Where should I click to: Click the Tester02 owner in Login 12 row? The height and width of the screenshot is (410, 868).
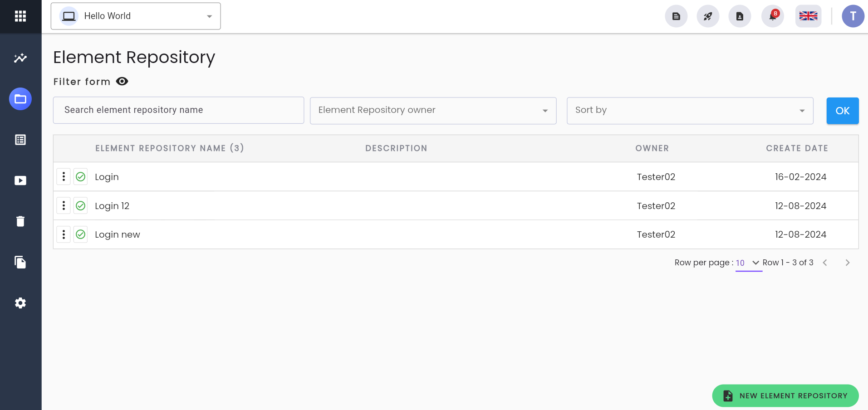click(x=656, y=206)
